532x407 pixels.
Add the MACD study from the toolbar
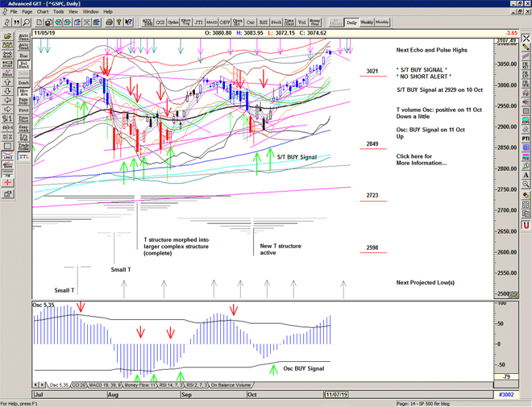click(211, 23)
